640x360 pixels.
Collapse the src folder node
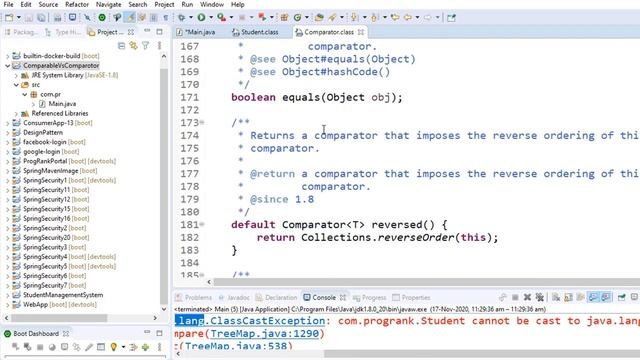(x=16, y=85)
